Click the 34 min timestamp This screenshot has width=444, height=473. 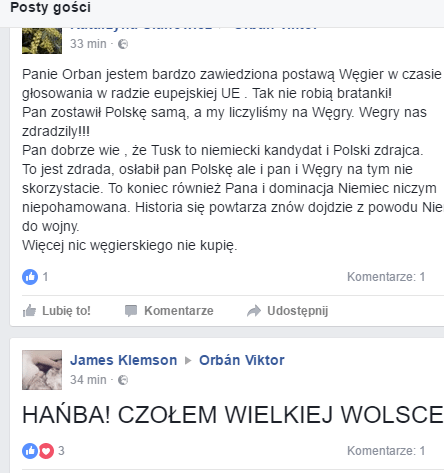click(88, 380)
